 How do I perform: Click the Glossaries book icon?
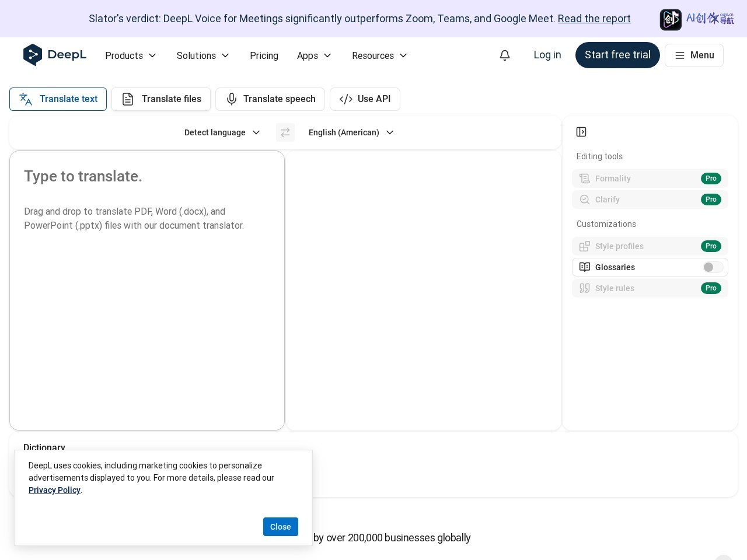(x=585, y=267)
